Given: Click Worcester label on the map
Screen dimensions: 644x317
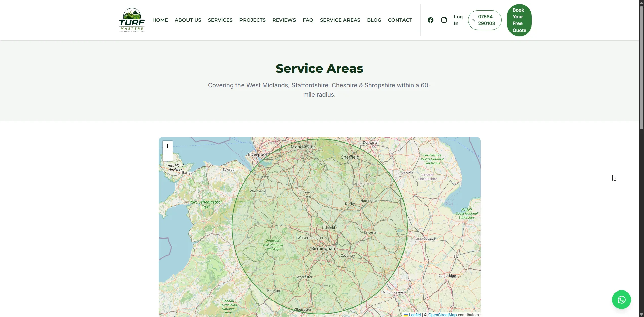Looking at the screenshot, I should click(x=304, y=277).
